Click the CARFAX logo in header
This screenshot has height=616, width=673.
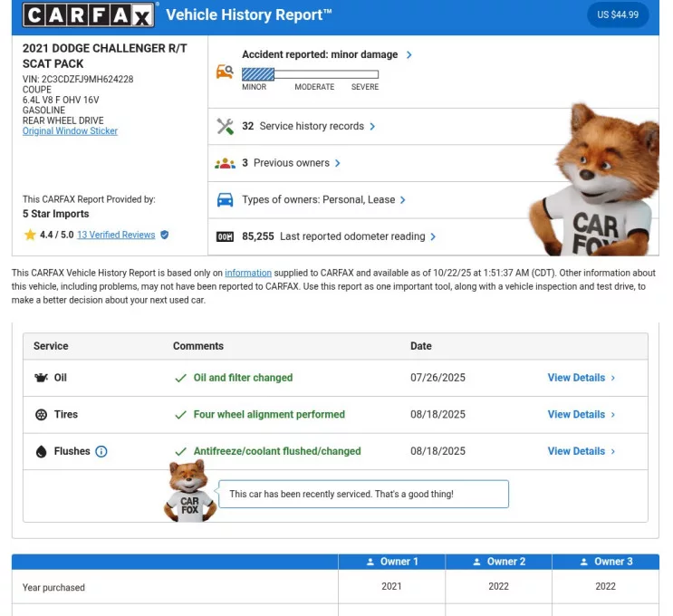(x=89, y=15)
